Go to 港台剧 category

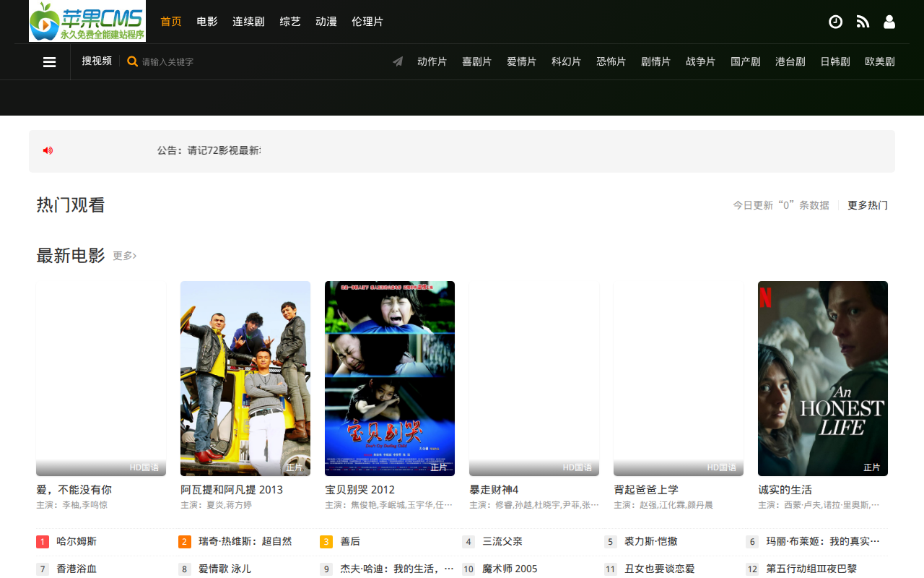[790, 61]
